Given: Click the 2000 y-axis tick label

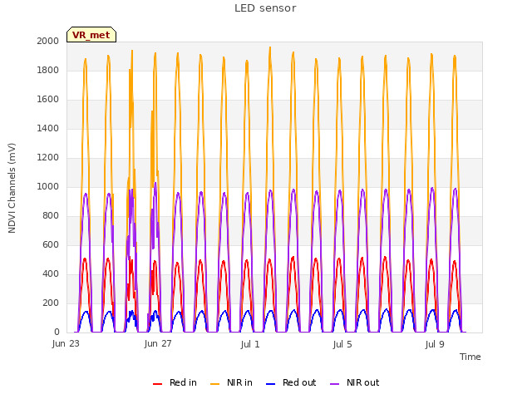Looking at the screenshot, I should click(48, 41).
